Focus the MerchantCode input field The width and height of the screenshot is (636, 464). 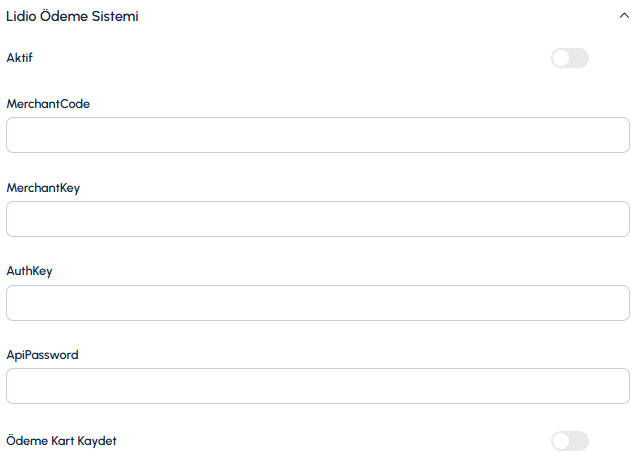tap(318, 135)
